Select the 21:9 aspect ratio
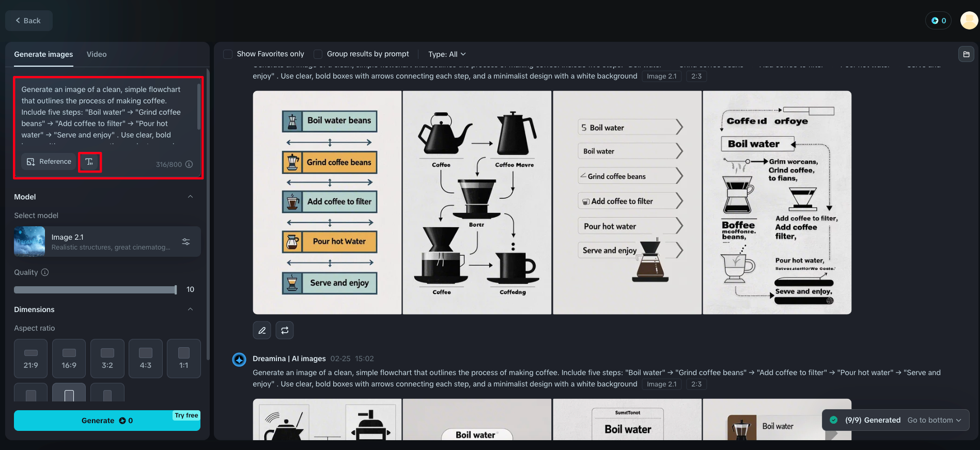 tap(31, 359)
